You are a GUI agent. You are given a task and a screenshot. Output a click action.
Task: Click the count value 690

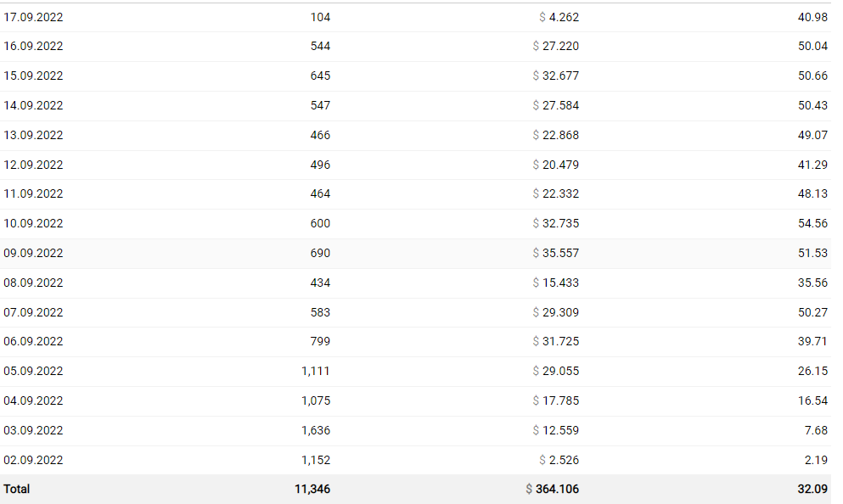(320, 253)
